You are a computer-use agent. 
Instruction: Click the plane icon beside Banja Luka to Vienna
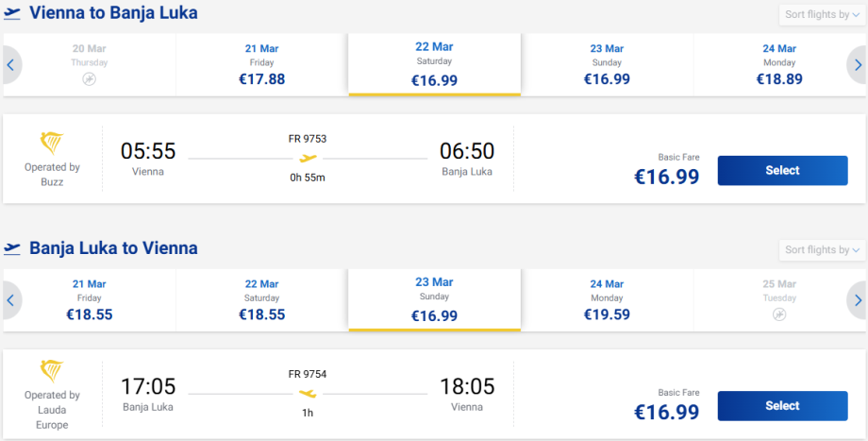(x=12, y=249)
